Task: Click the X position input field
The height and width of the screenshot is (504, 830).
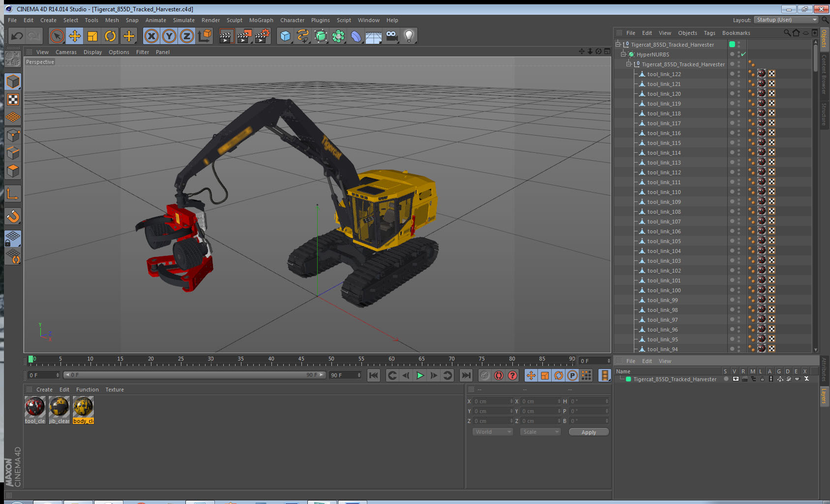Action: click(493, 401)
